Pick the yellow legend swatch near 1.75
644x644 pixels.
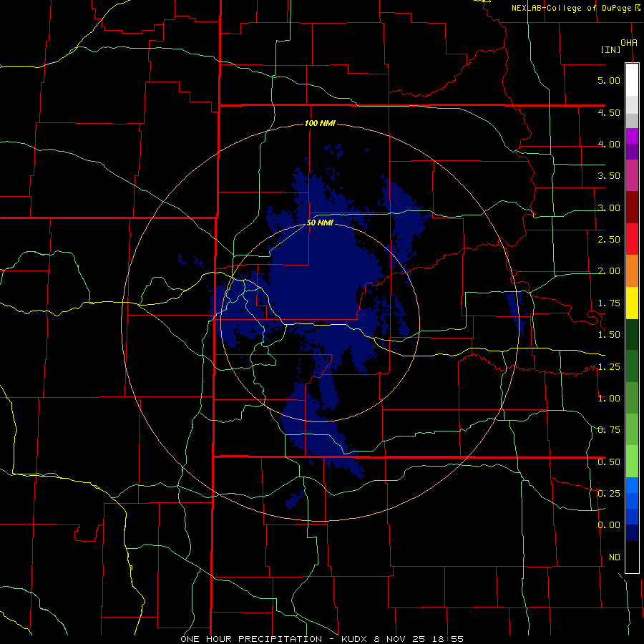click(x=632, y=303)
